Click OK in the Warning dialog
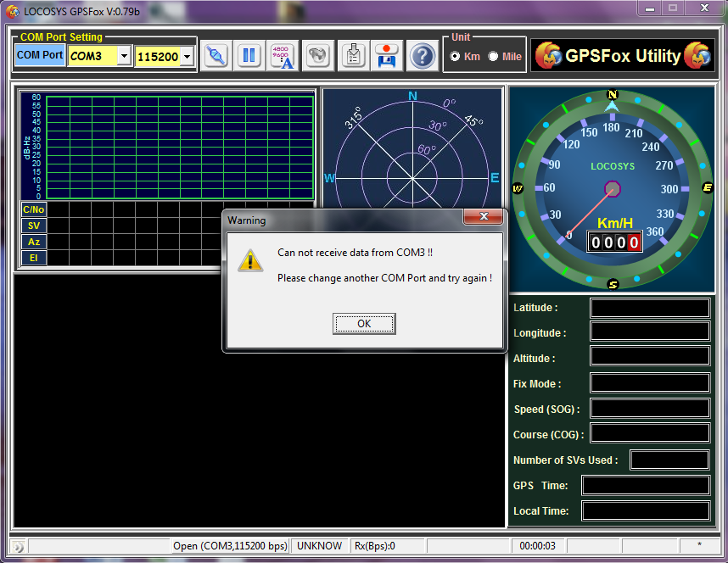This screenshot has height=563, width=728. click(x=364, y=324)
